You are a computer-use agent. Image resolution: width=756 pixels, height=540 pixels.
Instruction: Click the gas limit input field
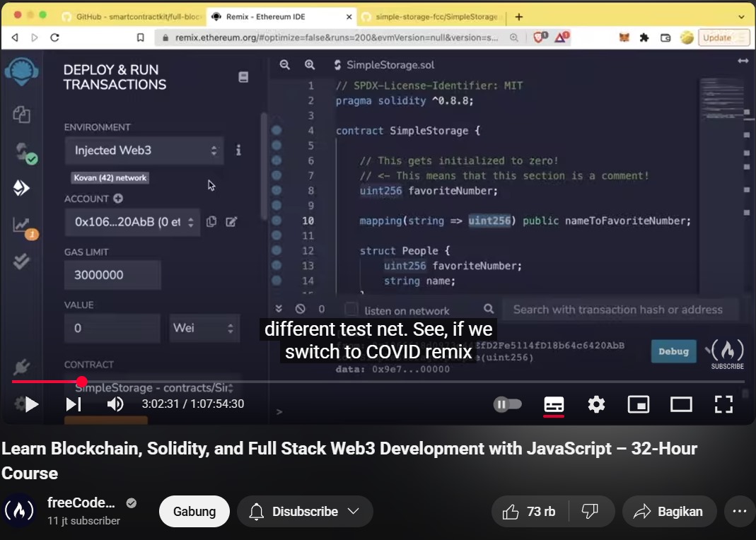(x=112, y=275)
